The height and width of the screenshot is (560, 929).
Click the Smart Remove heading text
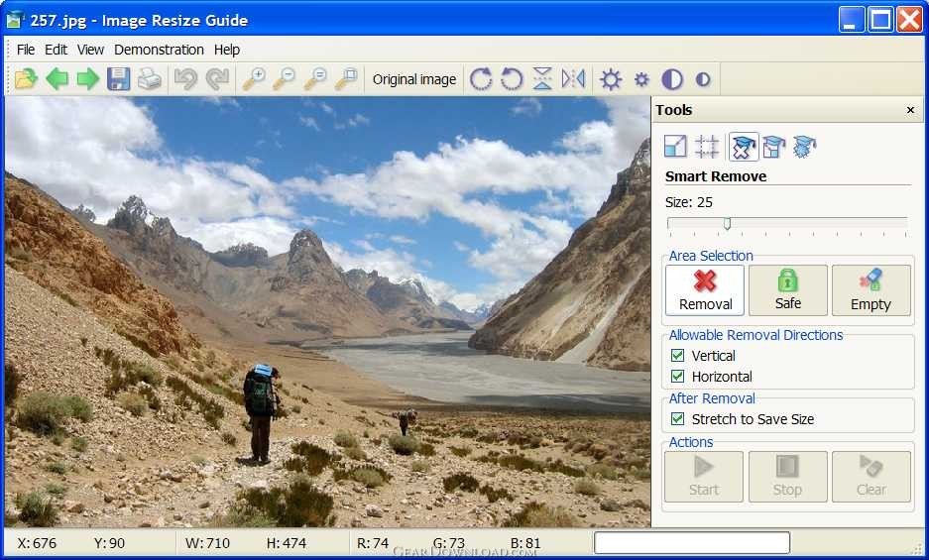coord(716,176)
